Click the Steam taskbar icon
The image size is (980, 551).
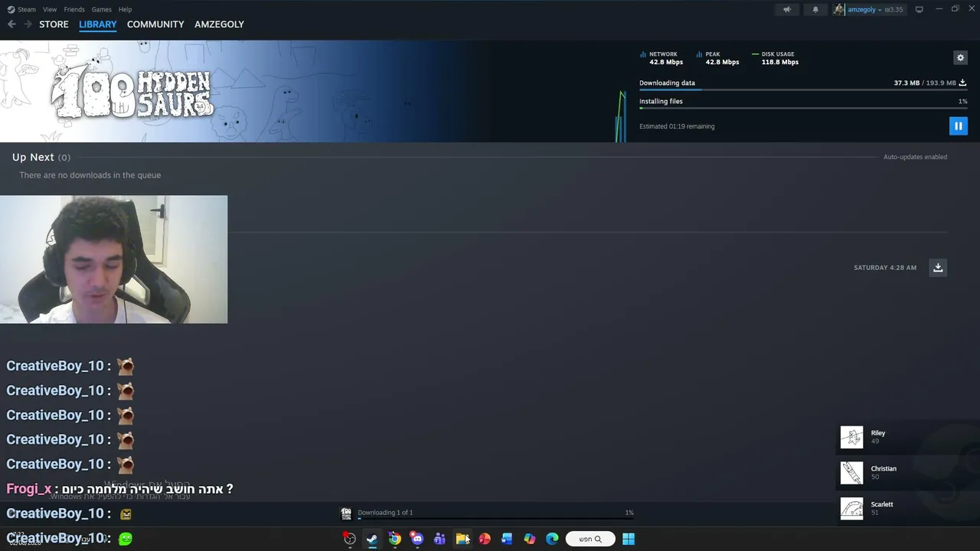pos(372,539)
